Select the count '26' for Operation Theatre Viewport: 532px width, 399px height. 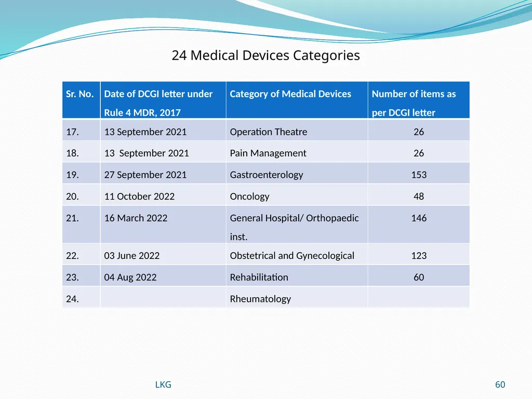point(419,130)
